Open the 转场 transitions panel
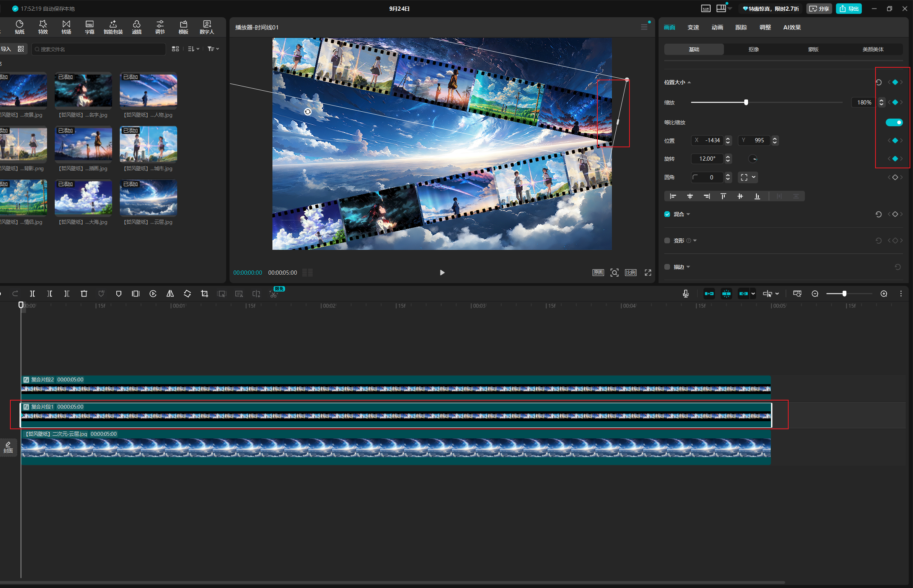Screen dimensions: 913x588 pyautogui.click(x=66, y=27)
